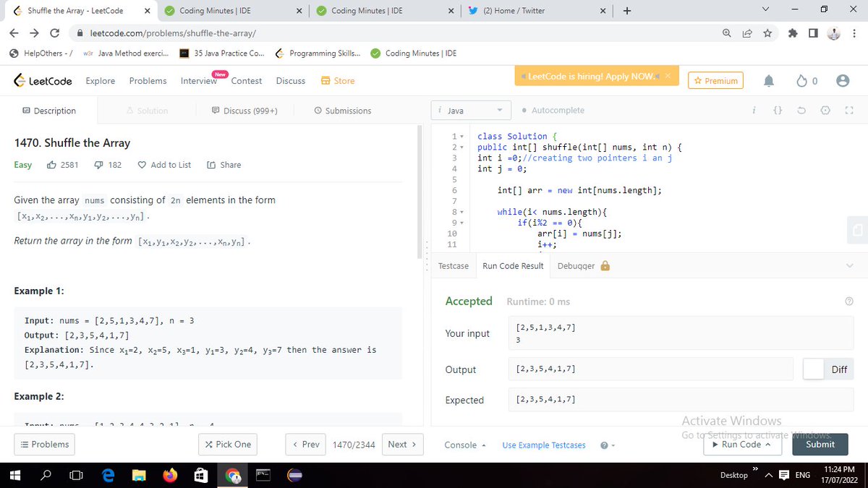Click the Premium button
The height and width of the screenshot is (488, 868).
click(716, 81)
